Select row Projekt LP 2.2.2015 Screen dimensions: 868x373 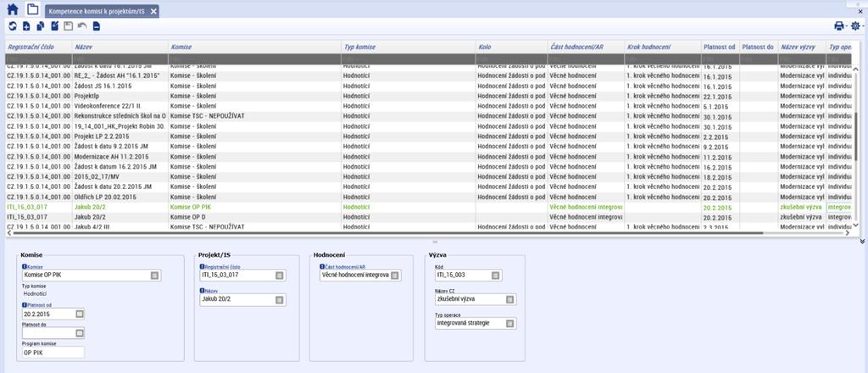pos(430,136)
